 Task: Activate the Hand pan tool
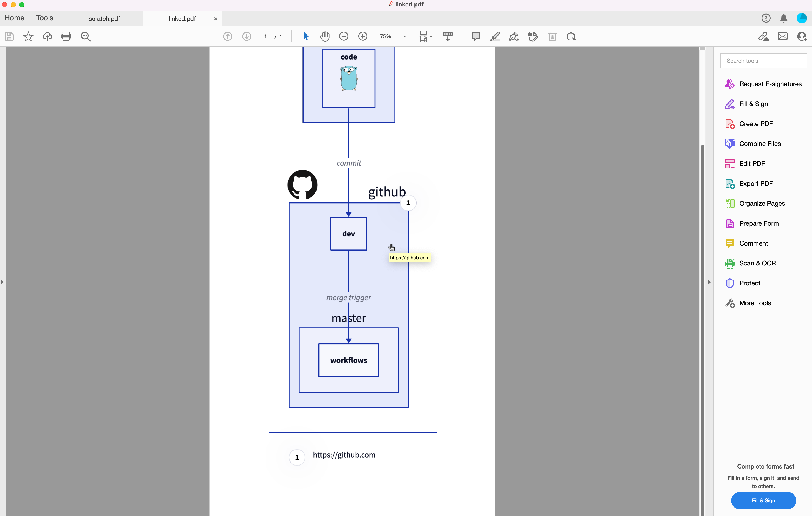click(x=325, y=36)
